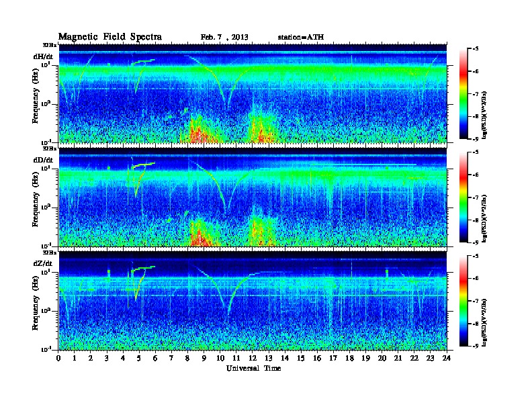Click the dH/dt panel color scale bar
The image size is (532, 411).
pyautogui.click(x=463, y=93)
